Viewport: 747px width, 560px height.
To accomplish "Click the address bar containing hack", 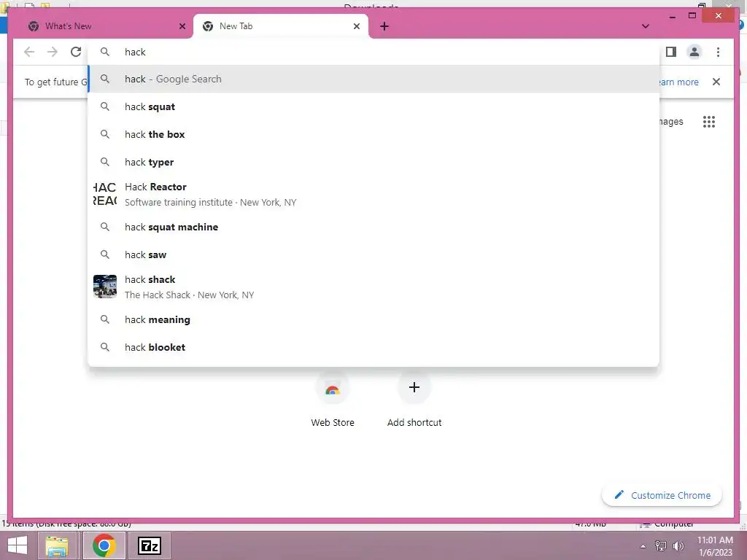I will (374, 52).
